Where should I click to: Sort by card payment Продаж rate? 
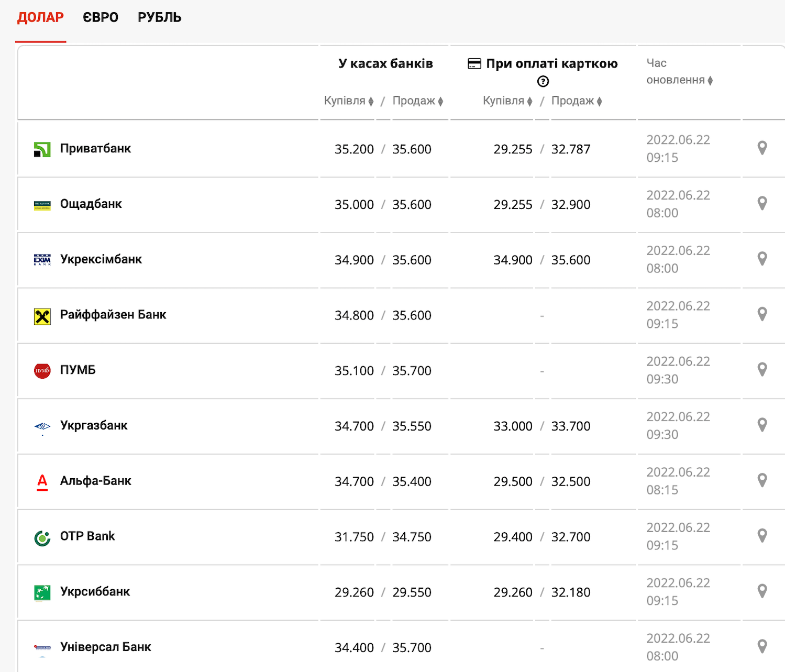click(577, 101)
